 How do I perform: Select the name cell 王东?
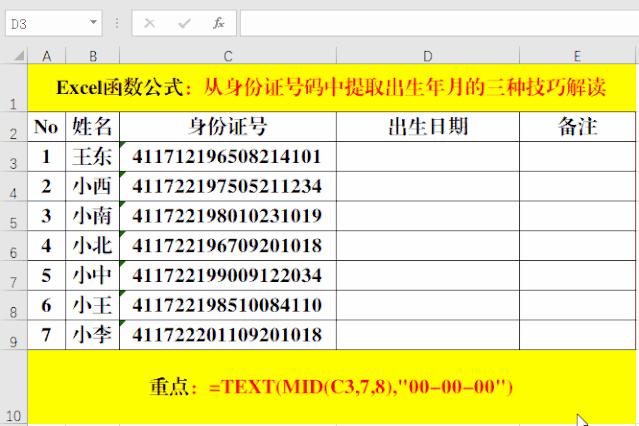(x=93, y=157)
